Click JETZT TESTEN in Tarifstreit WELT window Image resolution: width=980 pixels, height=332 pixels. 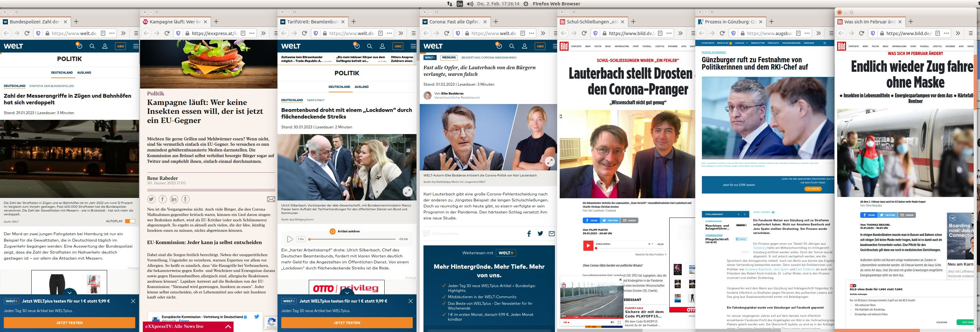coord(347,323)
